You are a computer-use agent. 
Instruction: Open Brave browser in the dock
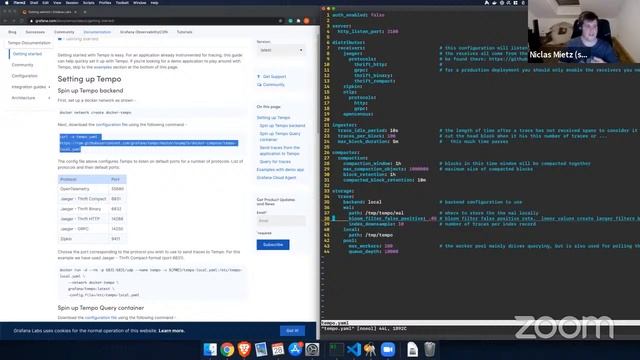(244, 350)
